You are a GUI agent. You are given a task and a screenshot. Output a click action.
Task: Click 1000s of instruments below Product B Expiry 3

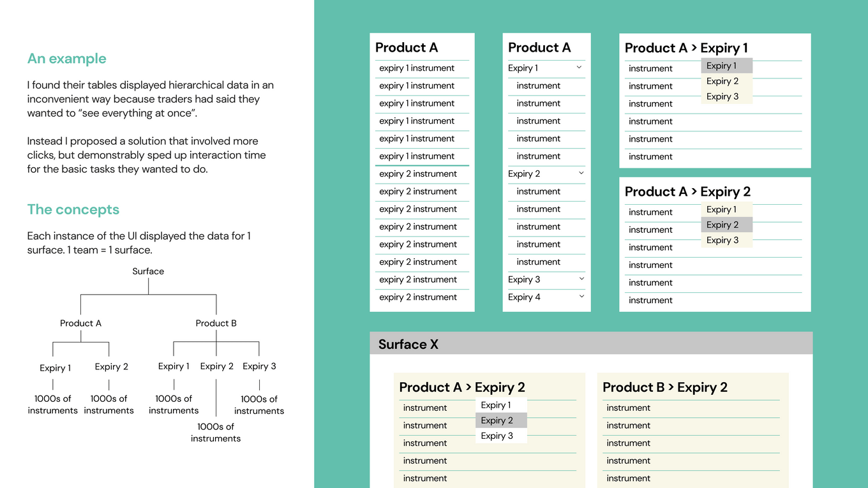[x=259, y=404]
